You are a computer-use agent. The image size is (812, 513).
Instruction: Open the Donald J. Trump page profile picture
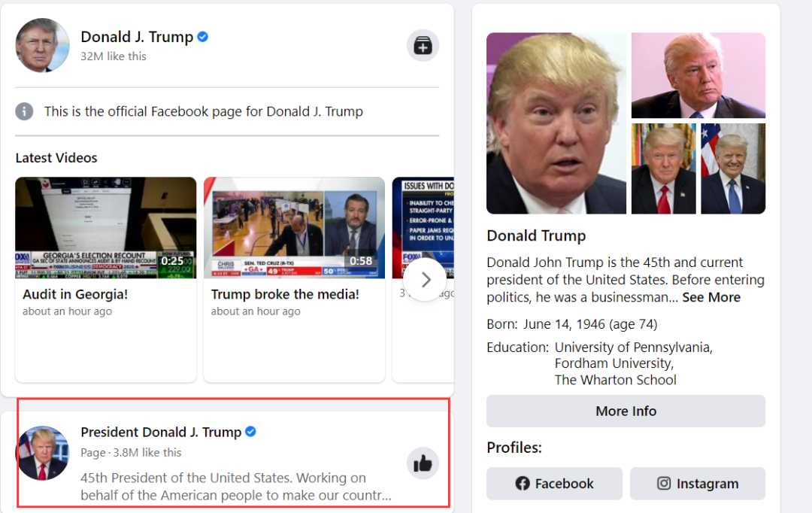[42, 46]
